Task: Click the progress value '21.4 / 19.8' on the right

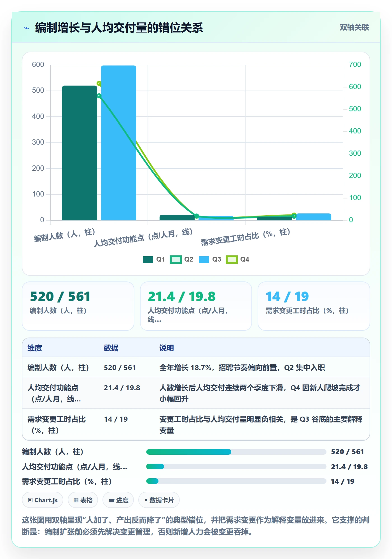Action: [x=349, y=467]
